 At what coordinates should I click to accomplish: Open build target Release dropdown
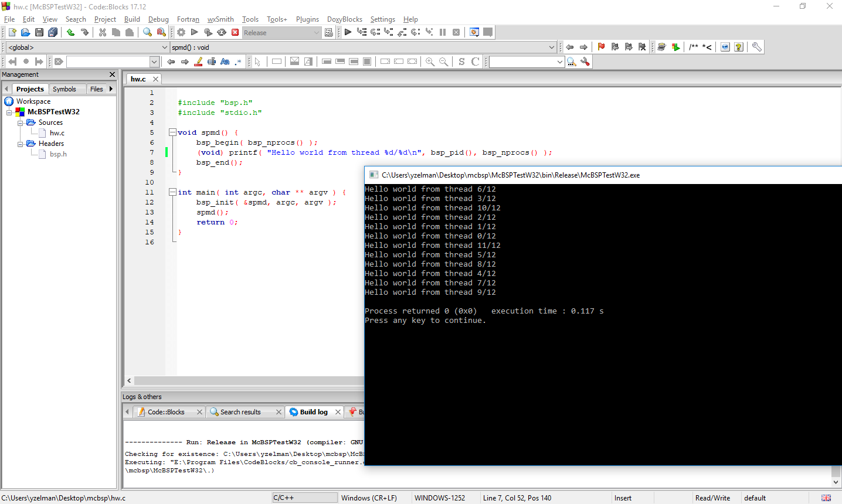[317, 33]
